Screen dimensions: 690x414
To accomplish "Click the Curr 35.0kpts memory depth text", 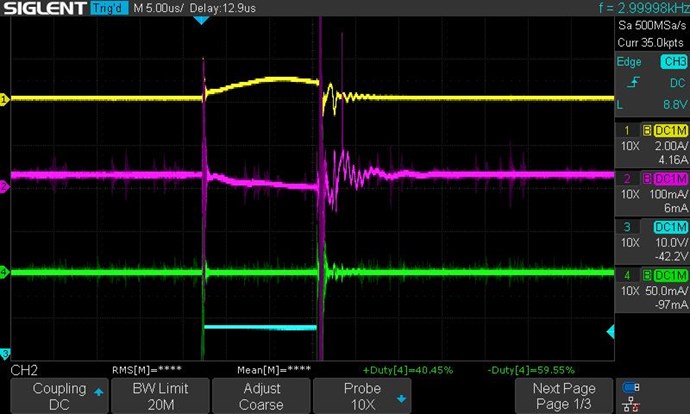I will tap(650, 43).
